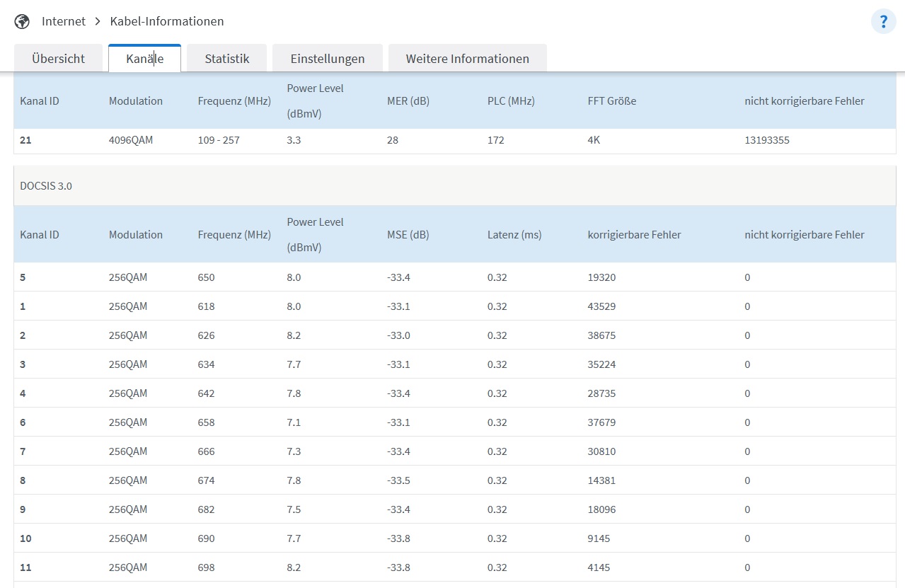The height and width of the screenshot is (588, 905).
Task: Open the Einstellungen tab
Action: point(327,59)
